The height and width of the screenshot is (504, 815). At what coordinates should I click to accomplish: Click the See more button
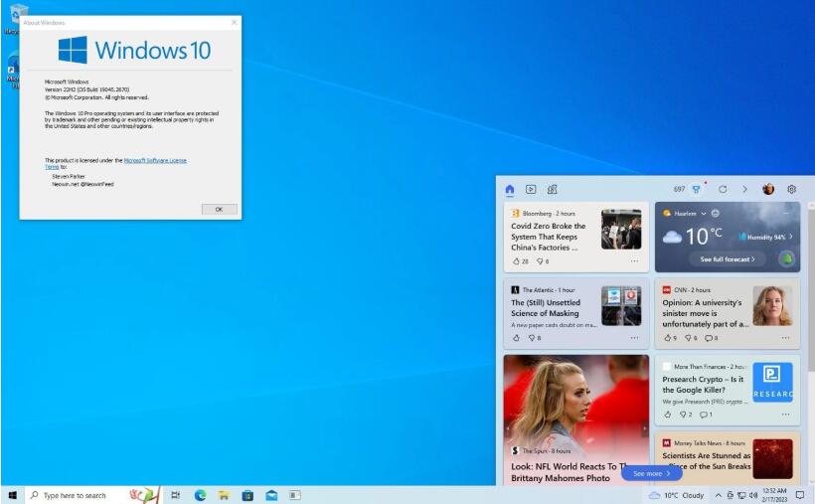coord(651,473)
